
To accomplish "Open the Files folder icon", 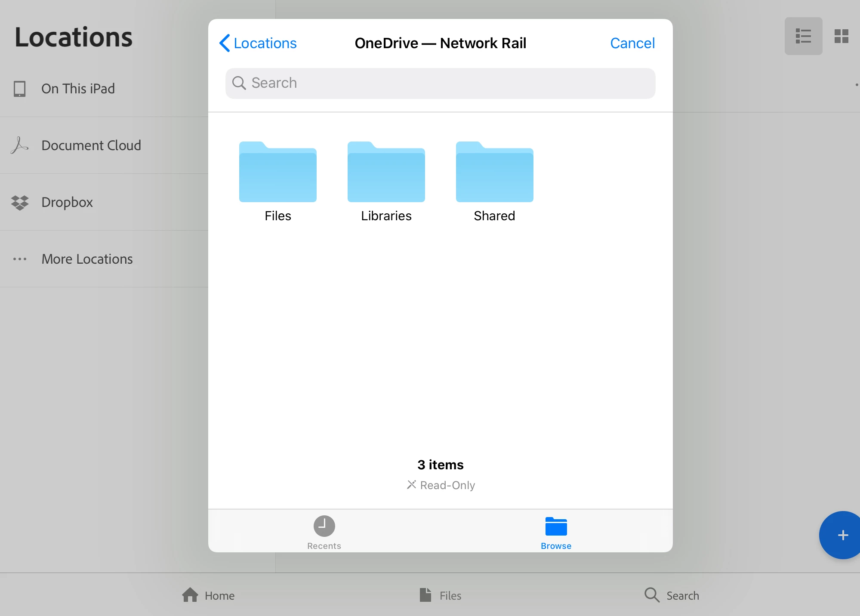I will (x=277, y=172).
